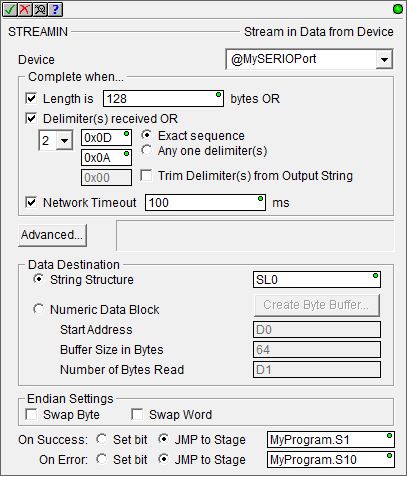Cancel editing with the red X icon

click(x=25, y=9)
